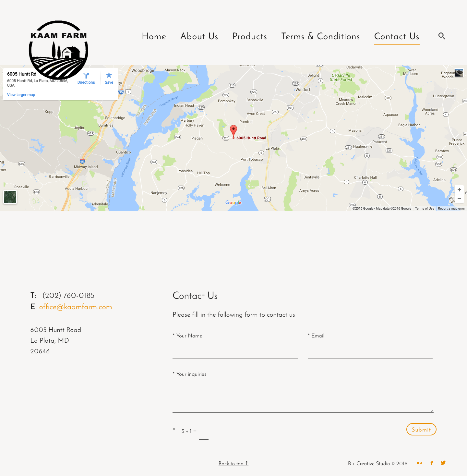The image size is (467, 476).
Task: Click the Hughesville map label
Action: [363, 146]
